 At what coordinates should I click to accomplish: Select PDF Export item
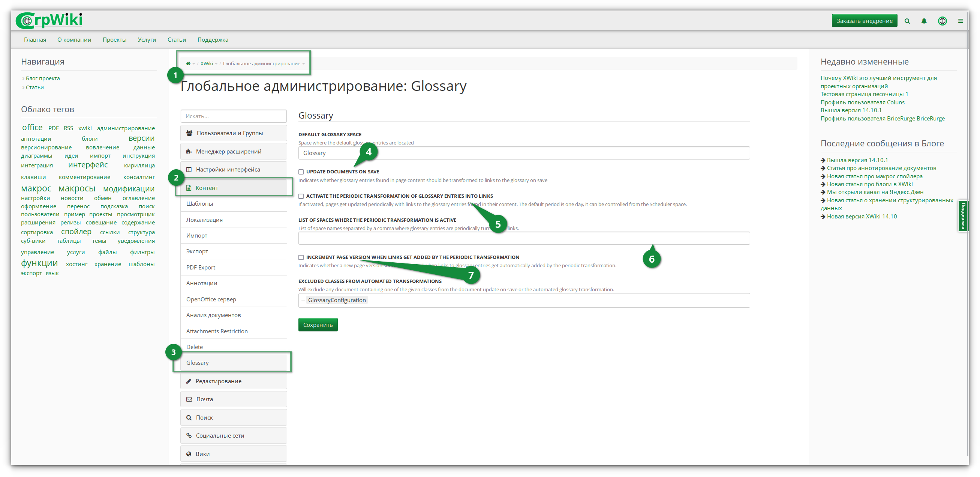(234, 268)
